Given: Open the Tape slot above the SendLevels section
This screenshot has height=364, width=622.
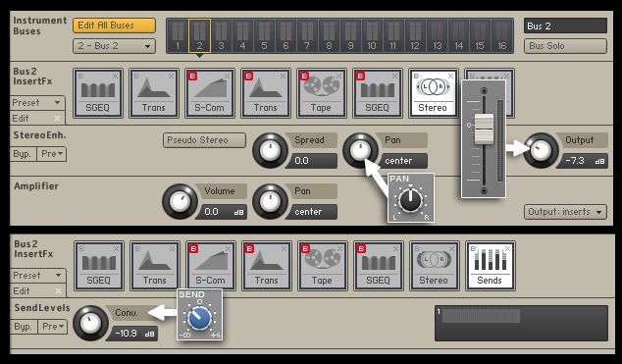Looking at the screenshot, I should (x=322, y=266).
